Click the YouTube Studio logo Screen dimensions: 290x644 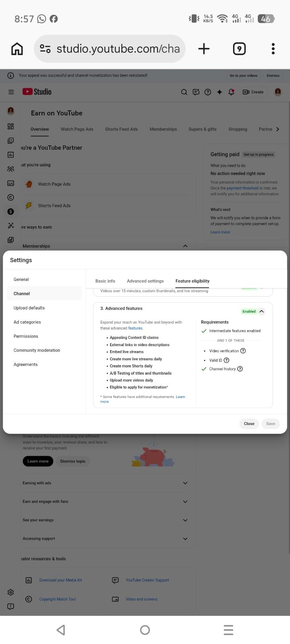coord(37,92)
